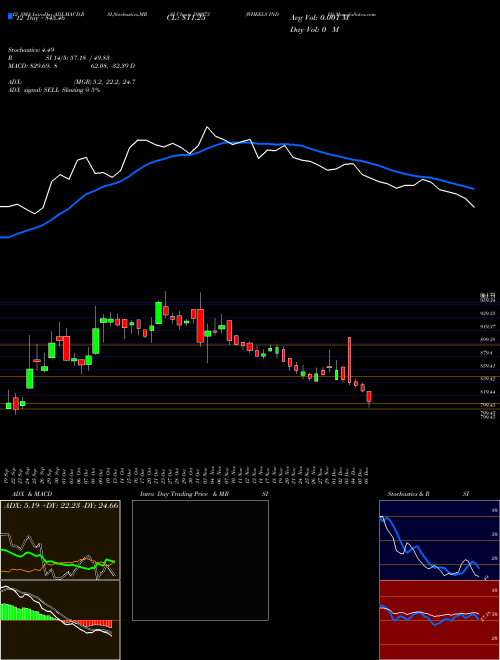Screen dimensions: 500x660
Task: Click the 'ADX & MACD' panel title
Action: pos(32,494)
